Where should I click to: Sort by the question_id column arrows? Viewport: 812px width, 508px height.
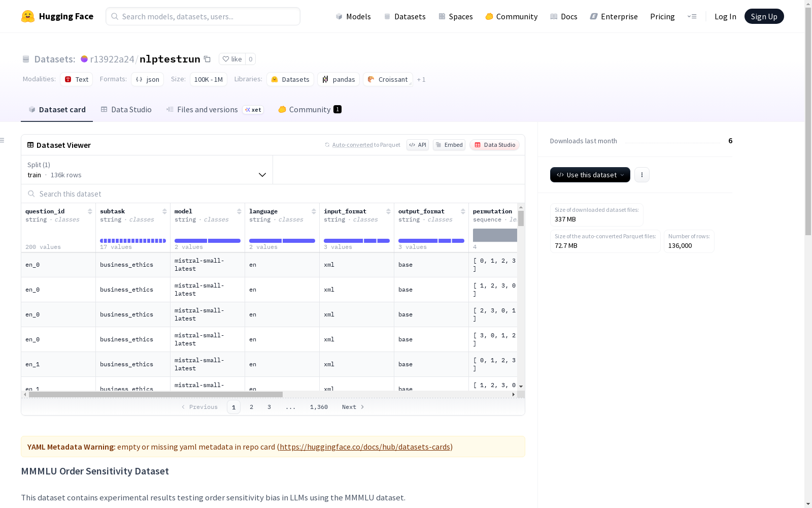90,211
